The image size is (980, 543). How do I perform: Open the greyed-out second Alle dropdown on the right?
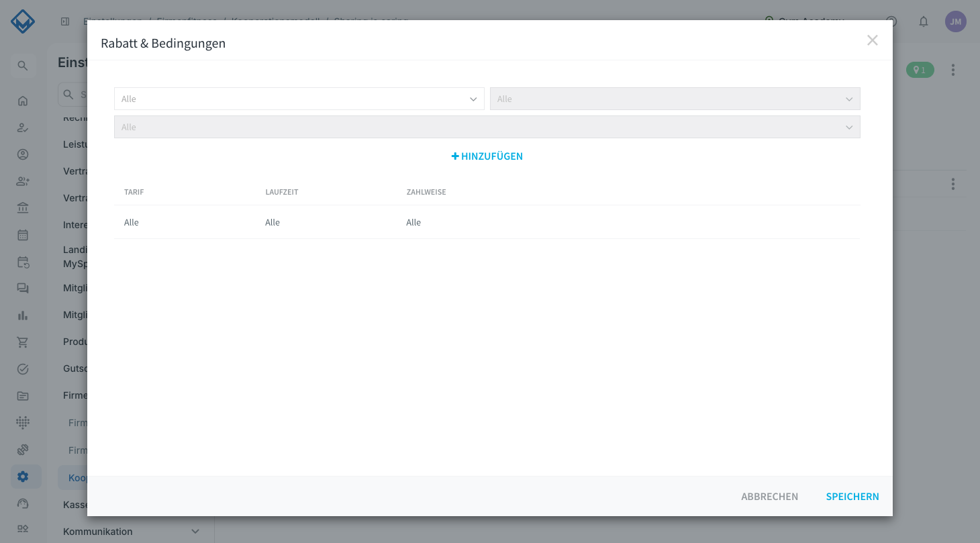(675, 99)
